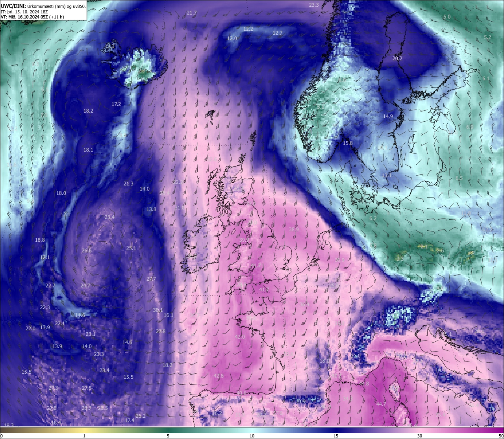Screen dimensions: 504x439
Task: Click the map value 25.4
Action: (x=109, y=217)
